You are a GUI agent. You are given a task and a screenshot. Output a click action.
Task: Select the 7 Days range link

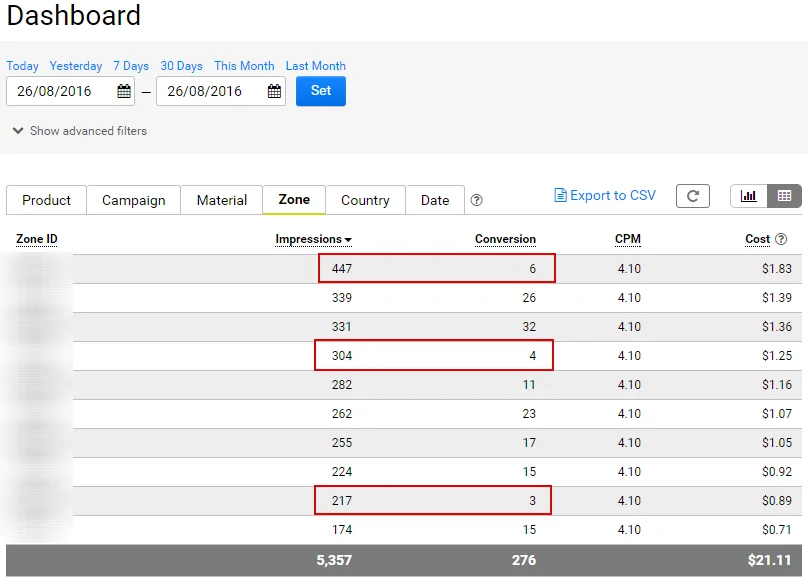[131, 66]
